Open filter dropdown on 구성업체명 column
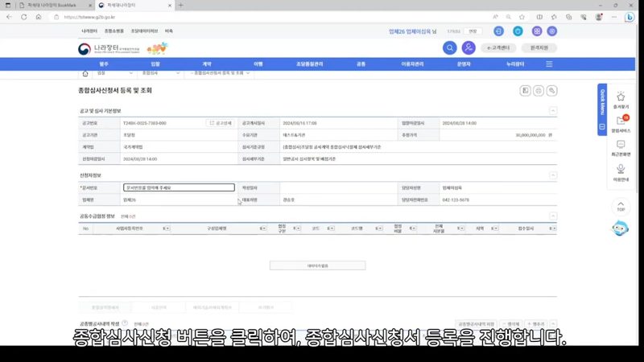Screen dimensions: 644x362 click(263, 228)
